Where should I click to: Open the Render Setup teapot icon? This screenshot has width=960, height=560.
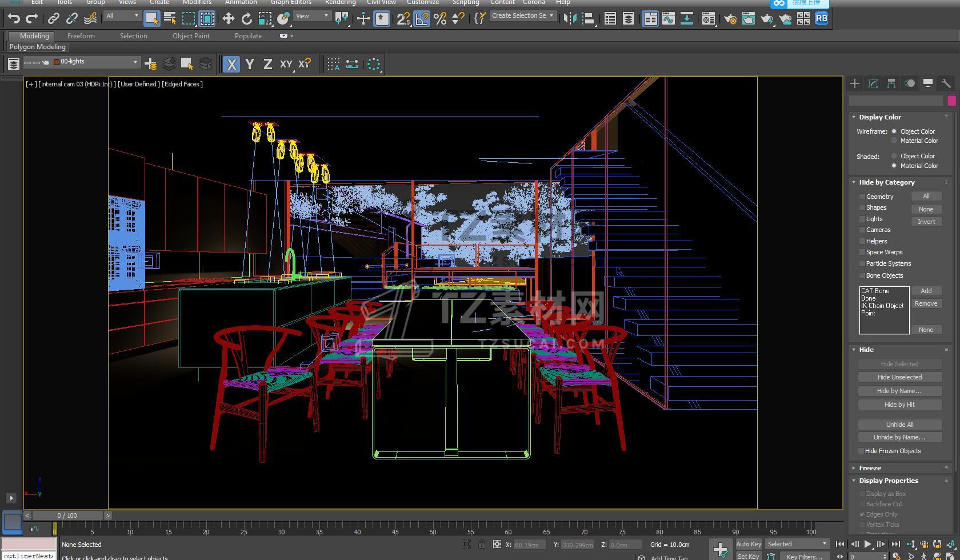tap(730, 19)
